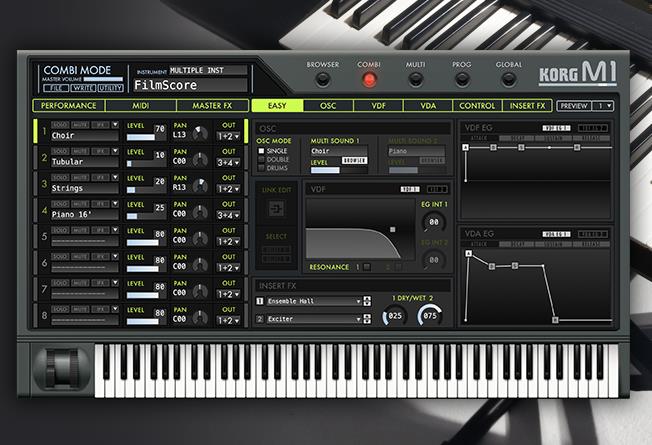Switch to the VDF tab

click(x=378, y=106)
